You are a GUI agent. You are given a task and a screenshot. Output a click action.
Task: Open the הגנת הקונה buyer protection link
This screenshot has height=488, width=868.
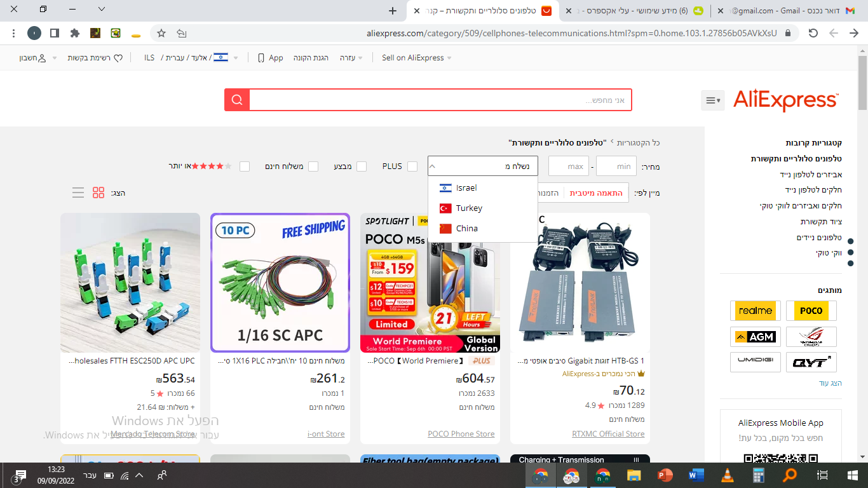point(311,58)
